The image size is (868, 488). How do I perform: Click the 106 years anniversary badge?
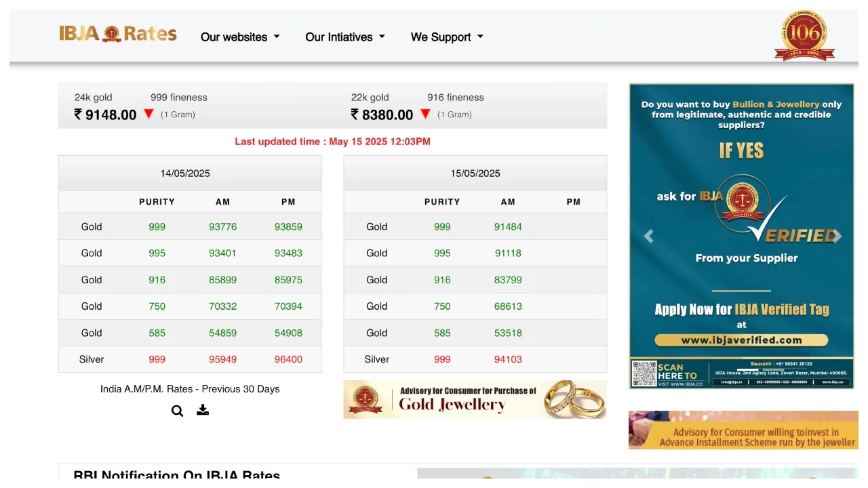[x=804, y=36]
